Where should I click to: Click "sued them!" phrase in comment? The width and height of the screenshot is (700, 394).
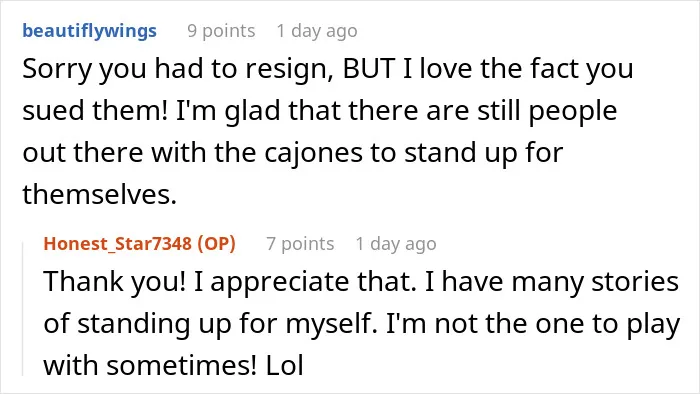click(x=95, y=111)
